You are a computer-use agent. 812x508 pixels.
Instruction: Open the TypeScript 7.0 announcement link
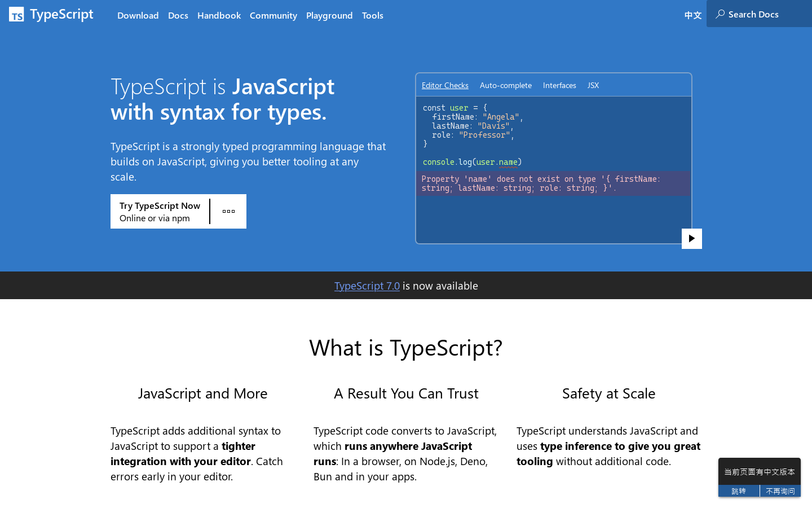pyautogui.click(x=367, y=286)
